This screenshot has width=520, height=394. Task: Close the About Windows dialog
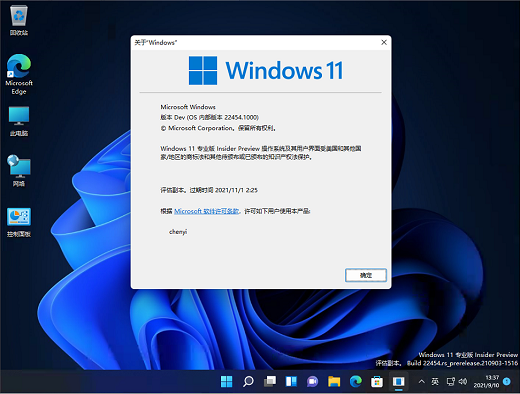[384, 42]
